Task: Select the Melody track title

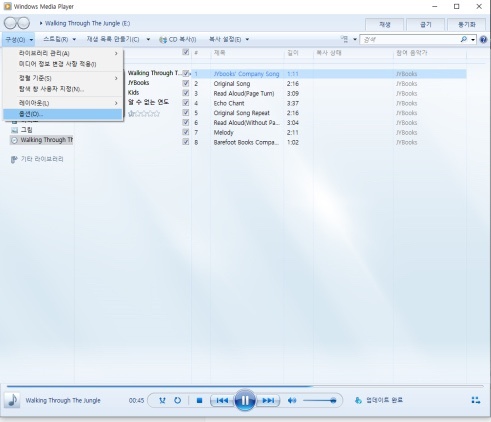Action: click(x=223, y=133)
